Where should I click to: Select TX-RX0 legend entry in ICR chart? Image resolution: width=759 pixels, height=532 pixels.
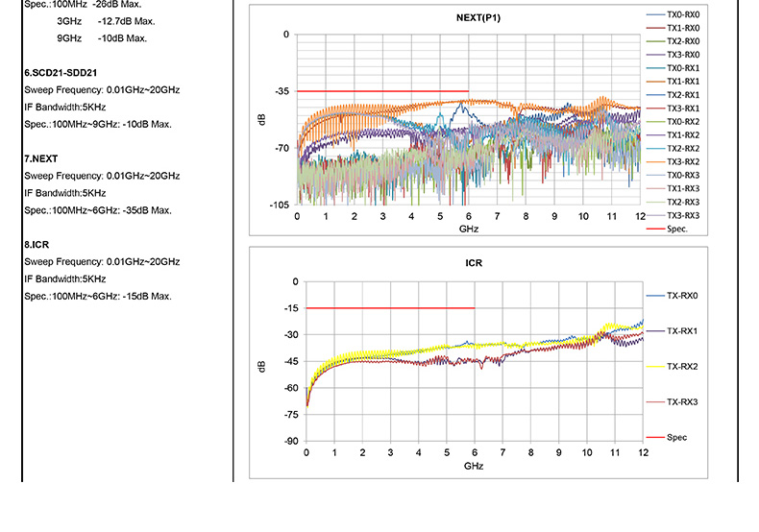click(681, 296)
